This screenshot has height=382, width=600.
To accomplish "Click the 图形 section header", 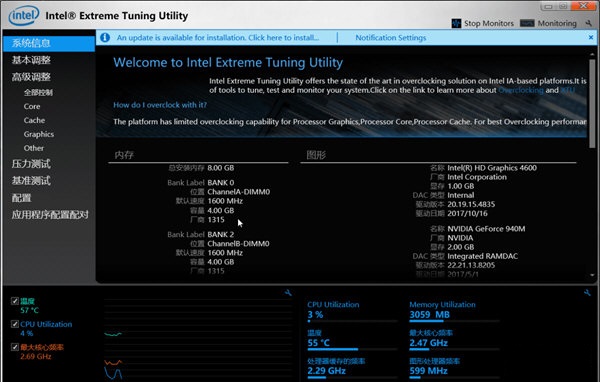I will tap(316, 155).
